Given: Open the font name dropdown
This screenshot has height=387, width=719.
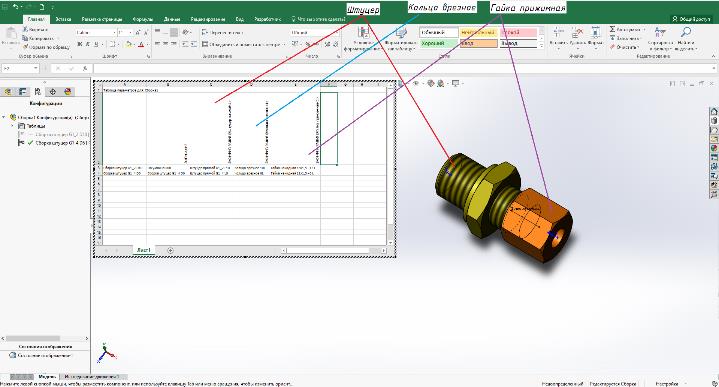Looking at the screenshot, I should (114, 33).
